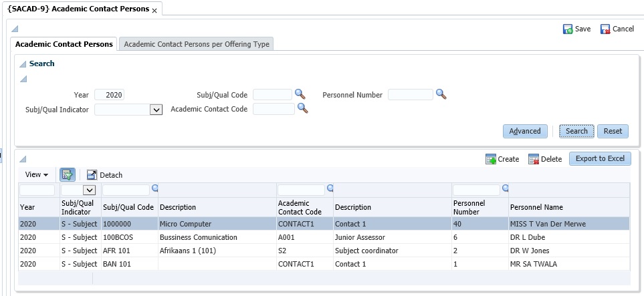
Task: Expand Subj/Qual Indicator column filter dropdown
Action: click(89, 190)
